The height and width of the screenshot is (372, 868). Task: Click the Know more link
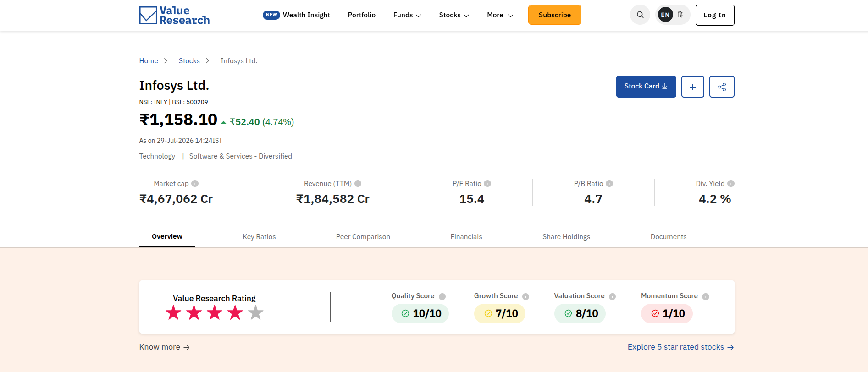click(x=165, y=347)
